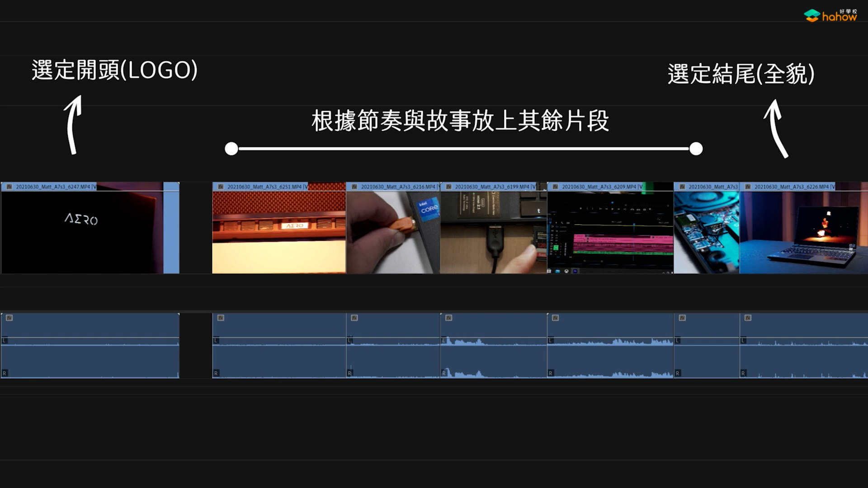
Task: Click the fx badge on clip 20210630_Matt_A7s3_6199.MP4
Action: tap(448, 185)
